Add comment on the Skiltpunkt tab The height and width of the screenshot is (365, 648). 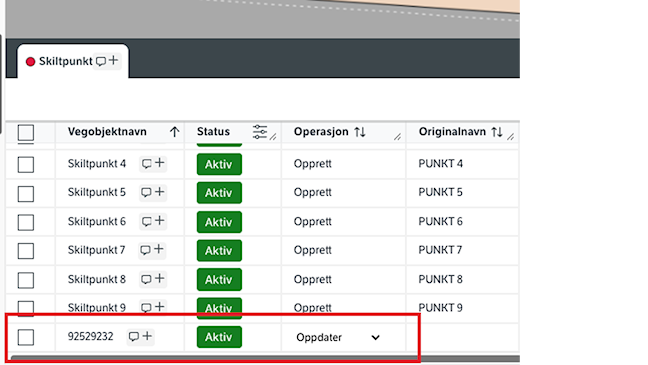tap(107, 61)
